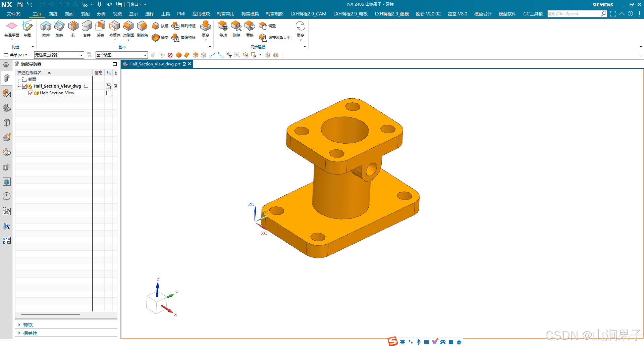Select the Extrude (拉伸) tool
The height and width of the screenshot is (346, 644).
46,30
